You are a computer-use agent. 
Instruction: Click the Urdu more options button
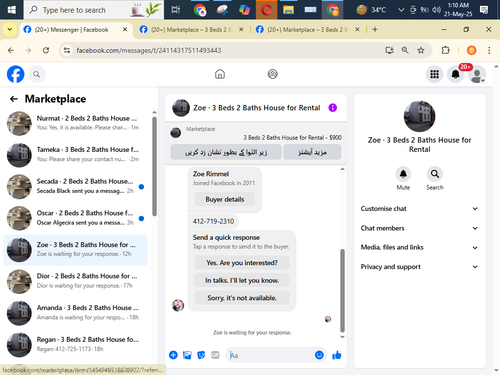[x=312, y=152]
